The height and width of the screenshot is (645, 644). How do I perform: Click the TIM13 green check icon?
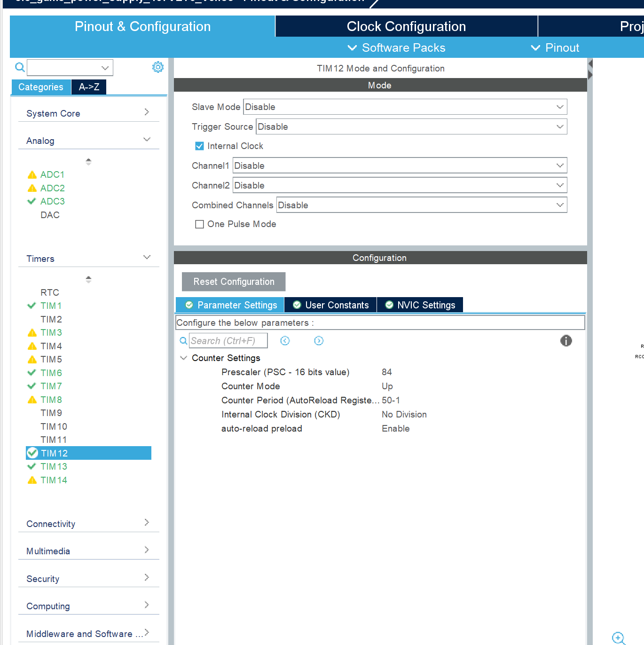(x=31, y=466)
